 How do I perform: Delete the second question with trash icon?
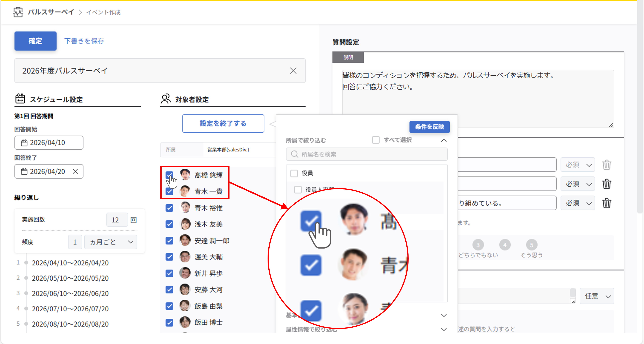tap(606, 184)
